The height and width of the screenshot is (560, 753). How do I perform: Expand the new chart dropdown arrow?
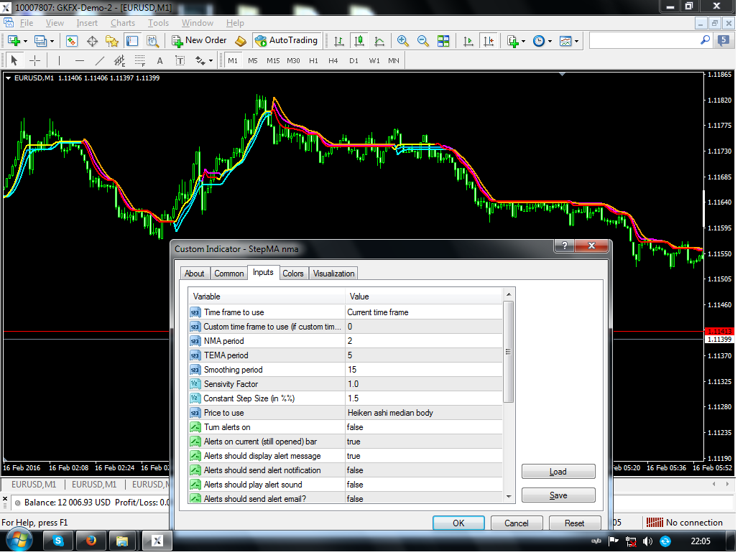(25, 42)
